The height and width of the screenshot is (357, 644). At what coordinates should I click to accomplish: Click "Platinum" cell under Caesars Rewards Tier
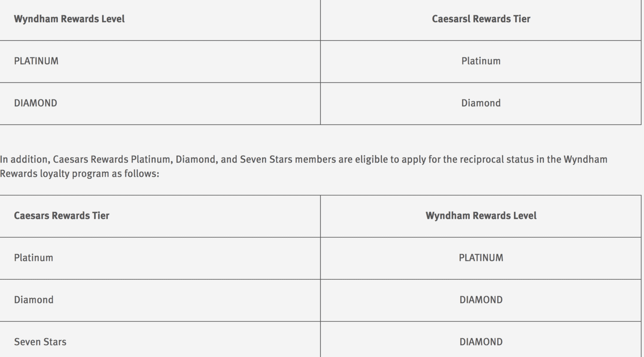[x=33, y=257]
